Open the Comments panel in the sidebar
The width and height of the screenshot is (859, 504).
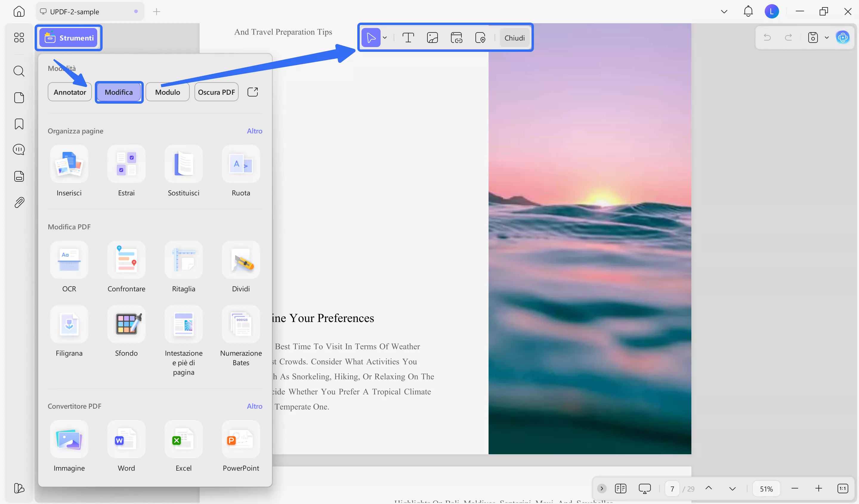click(19, 149)
